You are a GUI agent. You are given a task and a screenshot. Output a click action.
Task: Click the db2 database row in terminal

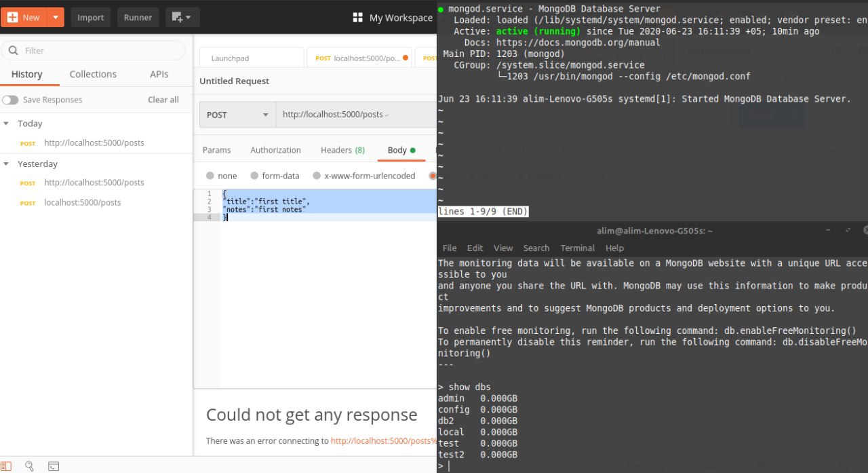(x=477, y=421)
